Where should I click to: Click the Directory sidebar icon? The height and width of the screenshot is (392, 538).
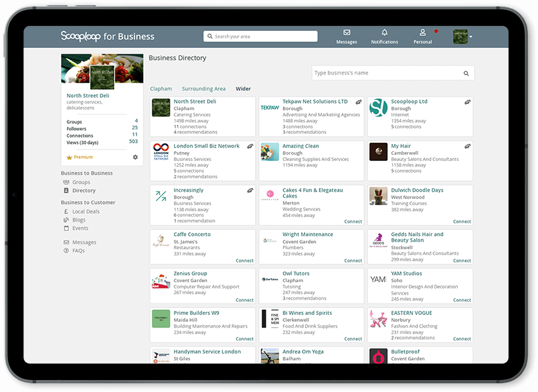[x=66, y=191]
